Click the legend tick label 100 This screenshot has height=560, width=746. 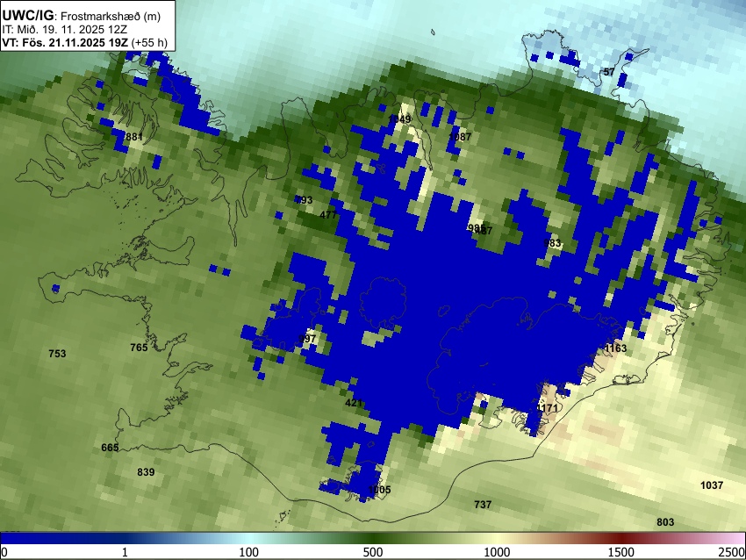click(249, 552)
